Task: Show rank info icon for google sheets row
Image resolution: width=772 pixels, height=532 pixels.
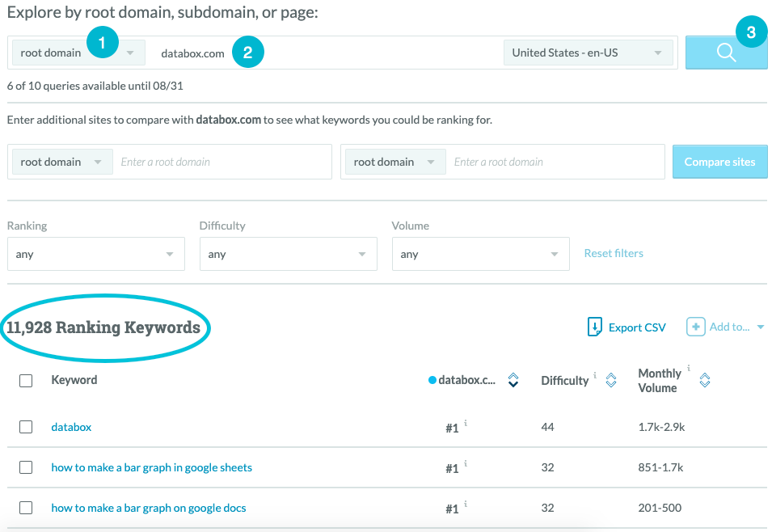Action: click(x=466, y=463)
